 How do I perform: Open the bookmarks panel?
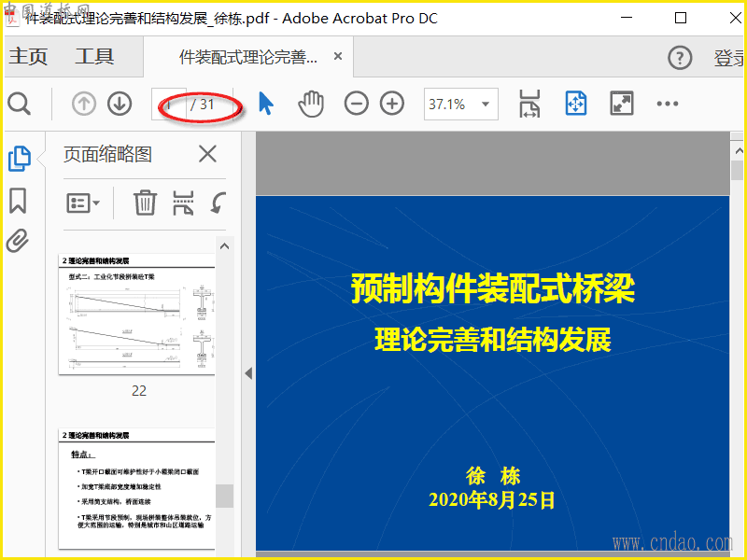[x=18, y=200]
